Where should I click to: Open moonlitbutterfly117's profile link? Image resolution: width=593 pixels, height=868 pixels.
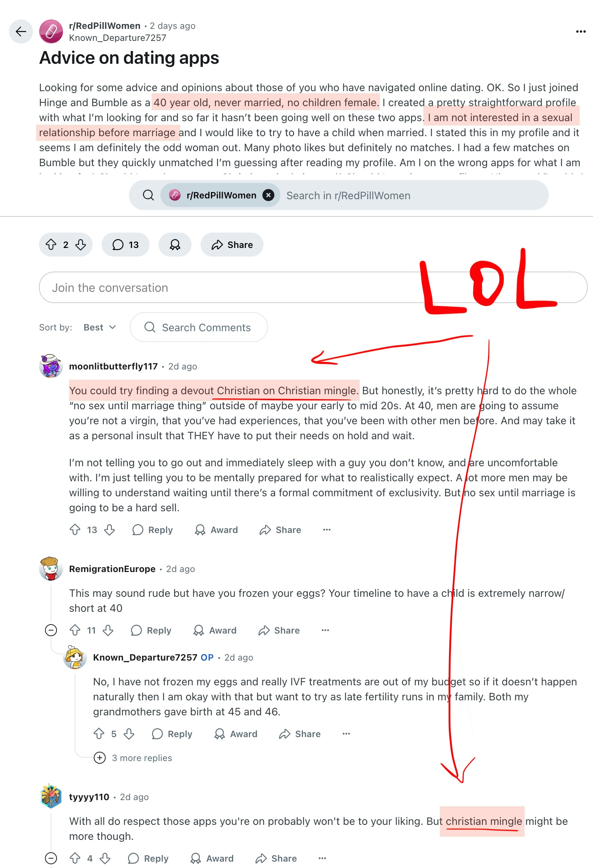[114, 366]
